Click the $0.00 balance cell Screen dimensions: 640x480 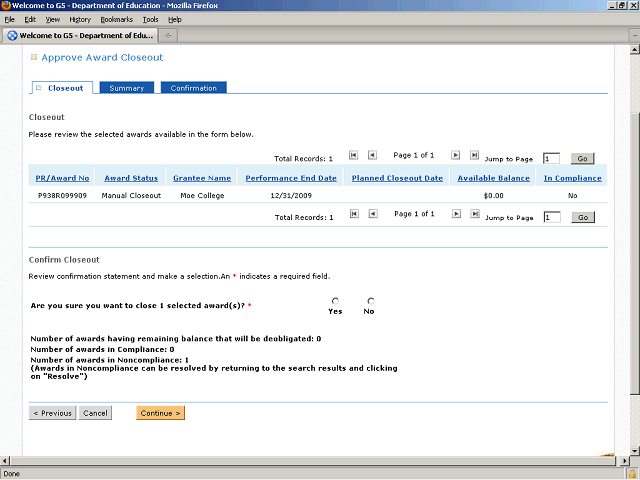[493, 196]
